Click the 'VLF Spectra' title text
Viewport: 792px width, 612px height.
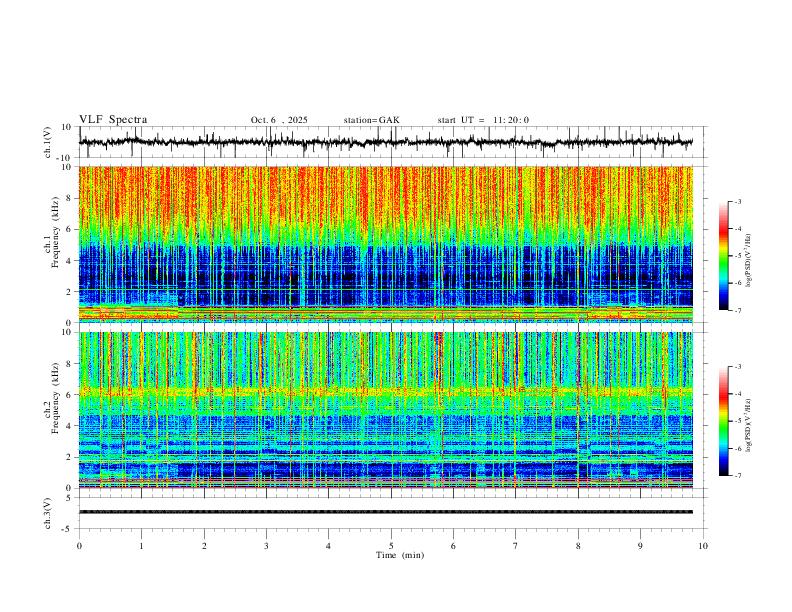click(113, 120)
